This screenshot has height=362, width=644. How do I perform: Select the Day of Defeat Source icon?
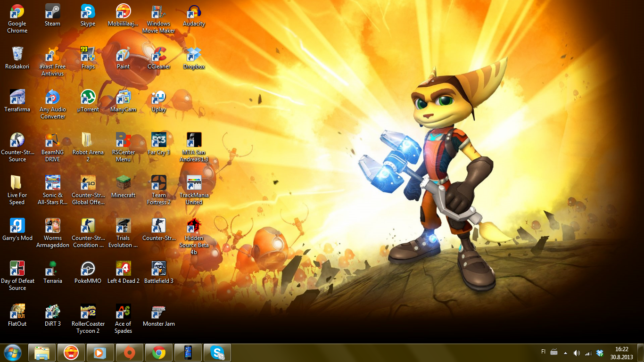[17, 276]
